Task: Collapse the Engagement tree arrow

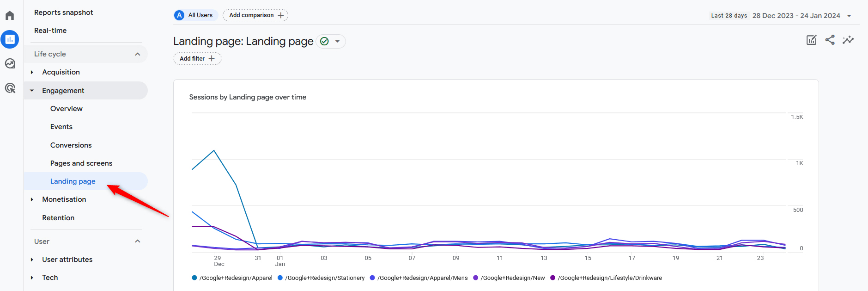Action: pyautogui.click(x=32, y=91)
